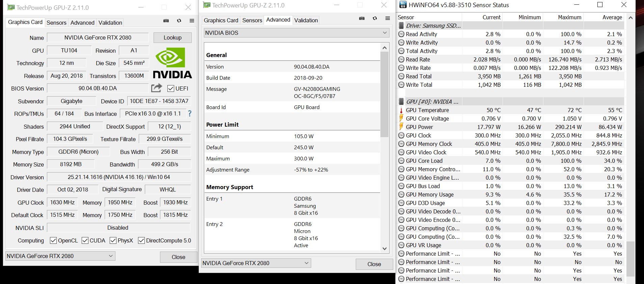The height and width of the screenshot is (284, 644).
Task: Click the GPU Power lightning icon
Action: 401,127
